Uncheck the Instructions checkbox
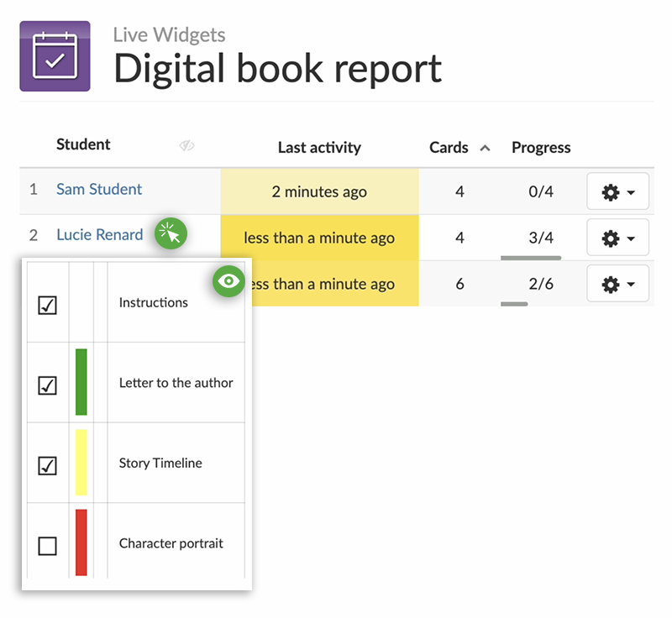Viewport: 672px width, 618px height. click(47, 305)
